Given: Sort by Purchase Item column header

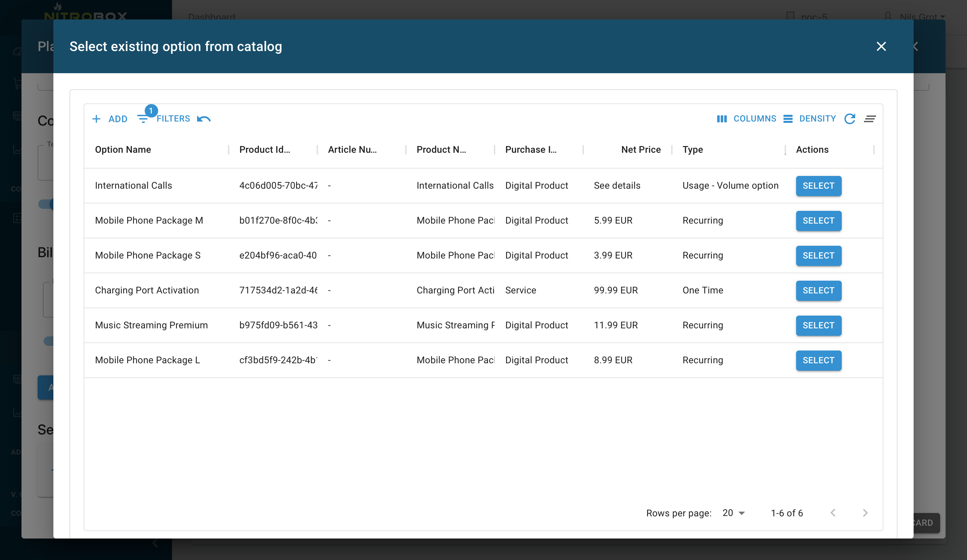Looking at the screenshot, I should tap(531, 150).
